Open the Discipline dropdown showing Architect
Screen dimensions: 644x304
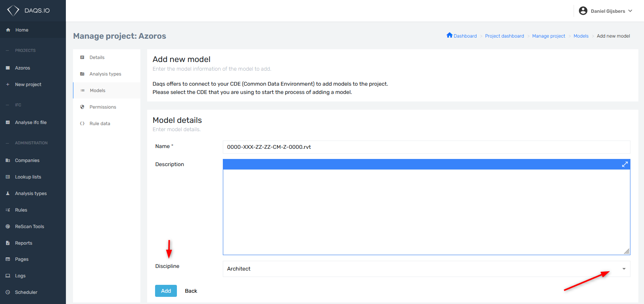(426, 269)
